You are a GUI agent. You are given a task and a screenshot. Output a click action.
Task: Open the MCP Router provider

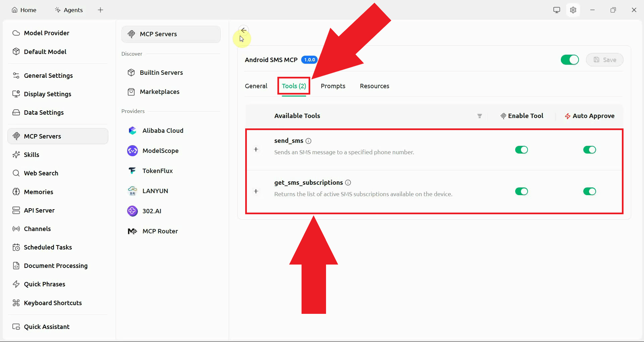(171, 231)
